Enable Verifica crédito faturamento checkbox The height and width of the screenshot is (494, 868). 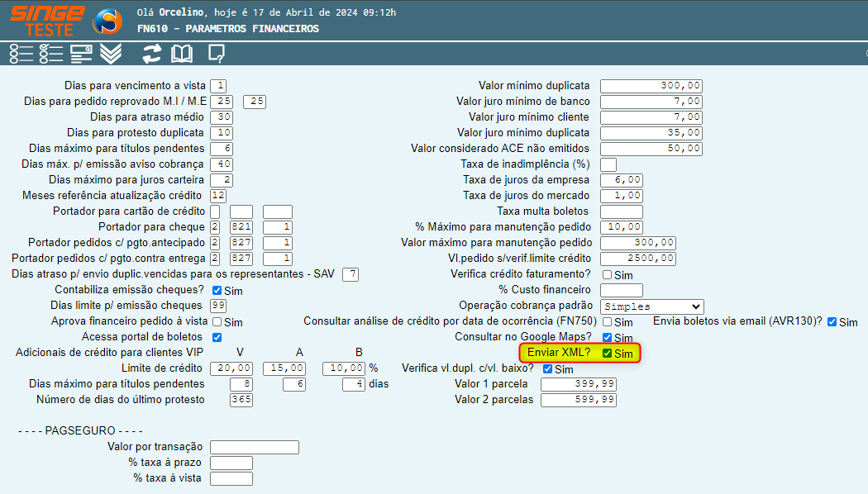tap(608, 275)
